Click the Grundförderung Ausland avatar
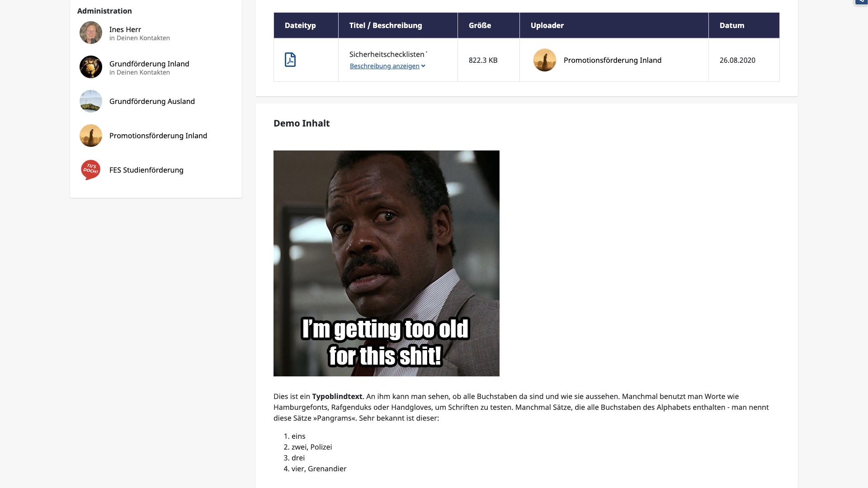This screenshot has height=488, width=868. coord(91,101)
